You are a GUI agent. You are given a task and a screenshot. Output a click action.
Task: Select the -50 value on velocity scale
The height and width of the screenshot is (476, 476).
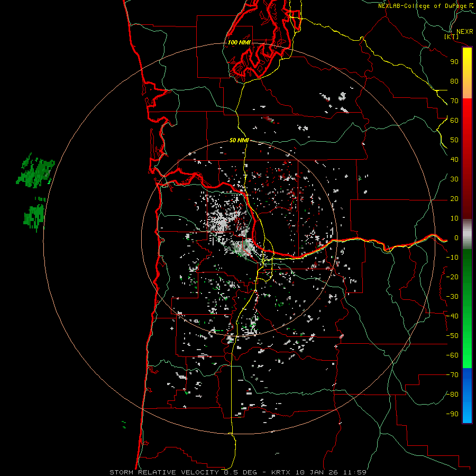[x=452, y=336]
